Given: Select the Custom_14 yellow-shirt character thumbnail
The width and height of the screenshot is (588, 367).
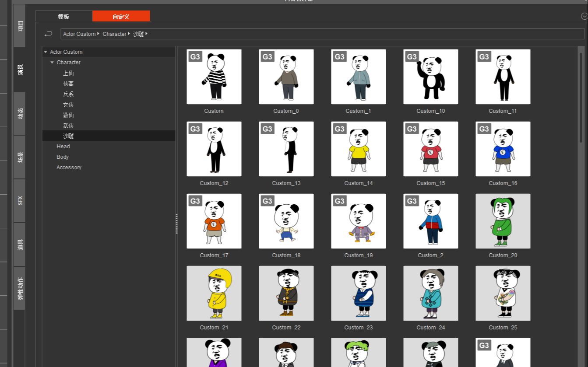Looking at the screenshot, I should pyautogui.click(x=359, y=149).
